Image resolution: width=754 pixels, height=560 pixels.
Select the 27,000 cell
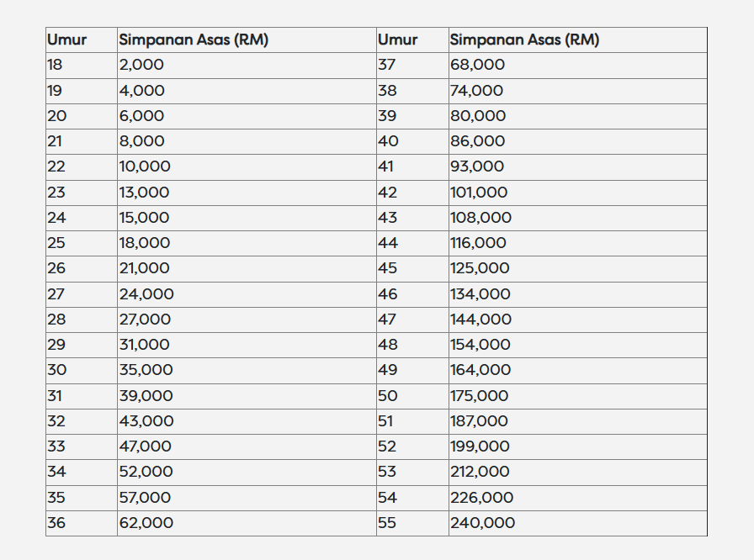pyautogui.click(x=247, y=320)
